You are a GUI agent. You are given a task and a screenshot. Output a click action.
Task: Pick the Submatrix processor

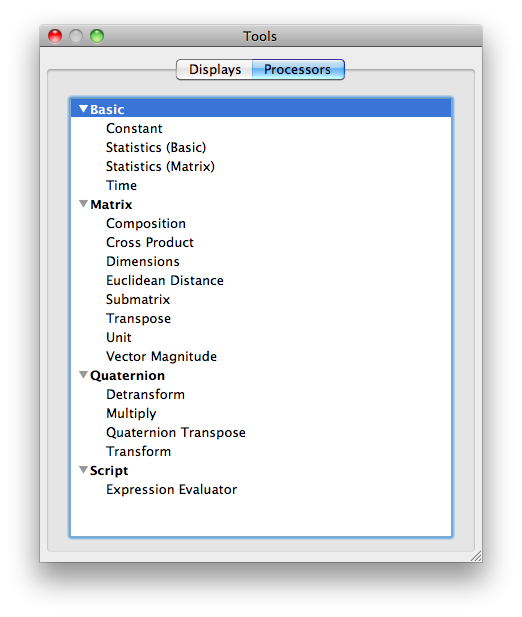pos(138,299)
